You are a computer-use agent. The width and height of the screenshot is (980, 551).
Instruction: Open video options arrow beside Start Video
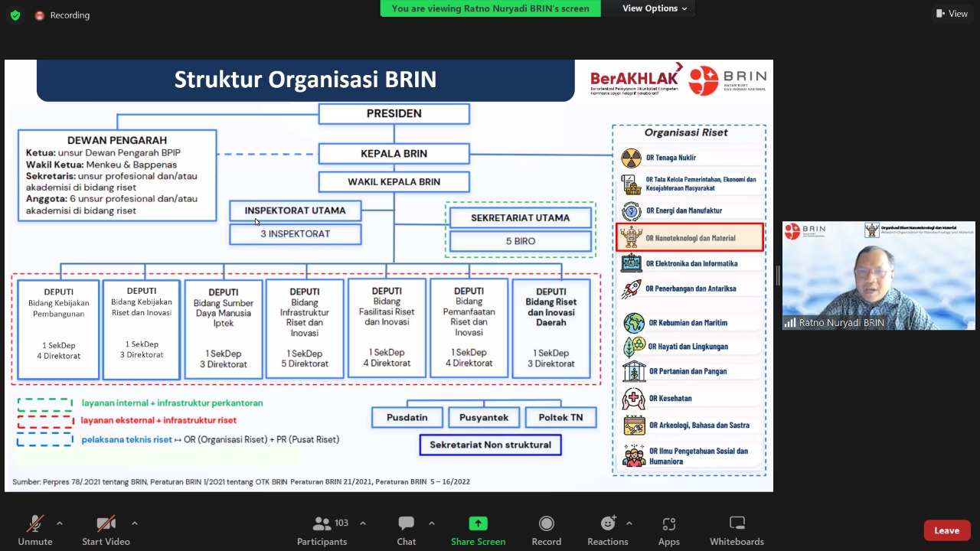tap(135, 523)
